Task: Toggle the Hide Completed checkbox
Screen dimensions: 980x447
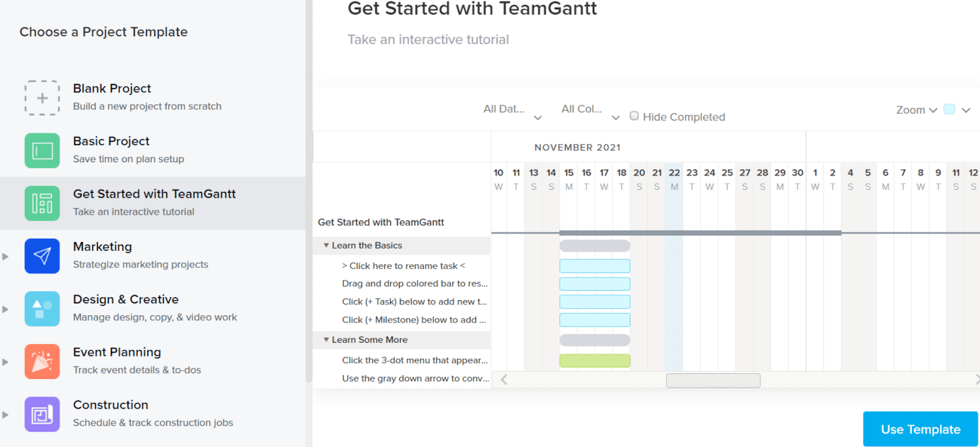Action: [x=634, y=116]
